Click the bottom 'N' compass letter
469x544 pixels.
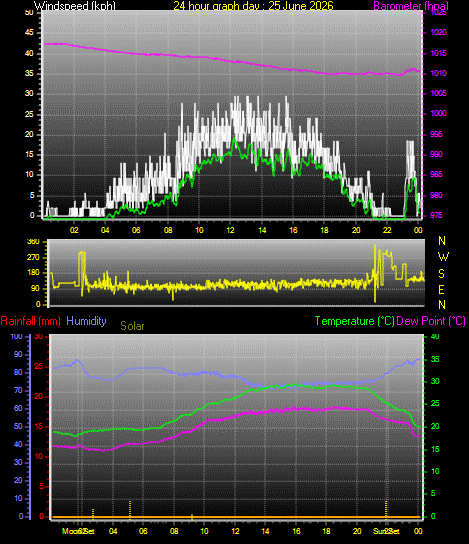[442, 305]
